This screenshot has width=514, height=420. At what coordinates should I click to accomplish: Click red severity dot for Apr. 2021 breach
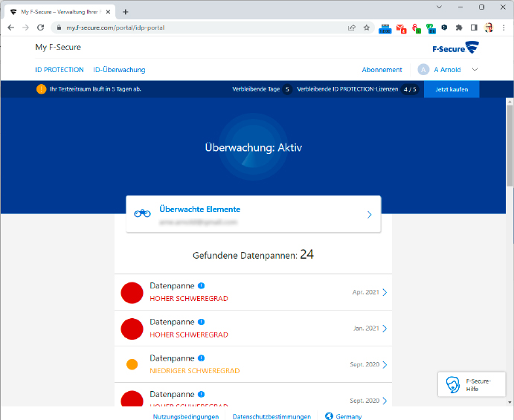[x=132, y=293]
